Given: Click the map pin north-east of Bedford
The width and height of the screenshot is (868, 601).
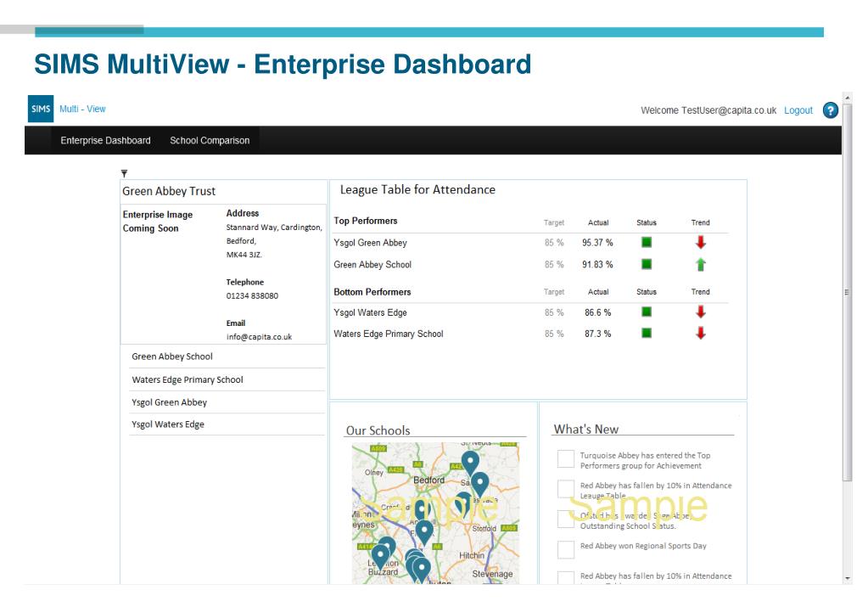Looking at the screenshot, I should (470, 463).
